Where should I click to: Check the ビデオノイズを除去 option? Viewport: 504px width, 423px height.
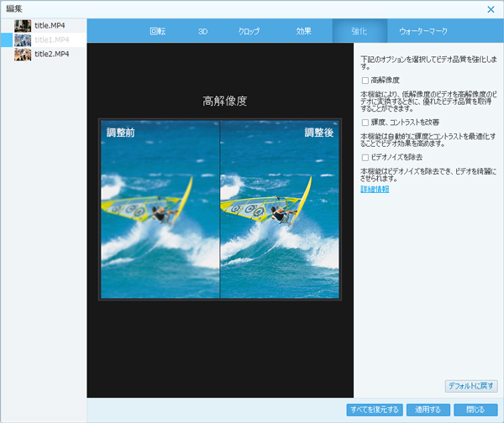click(x=365, y=158)
